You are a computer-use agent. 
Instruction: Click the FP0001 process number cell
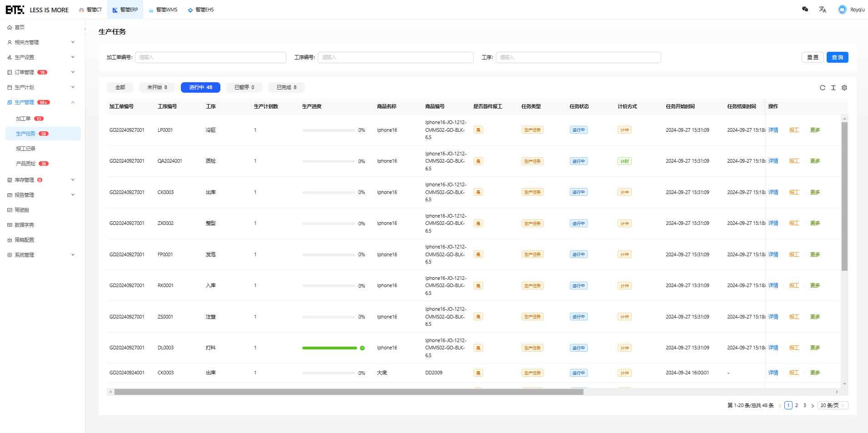click(x=165, y=254)
